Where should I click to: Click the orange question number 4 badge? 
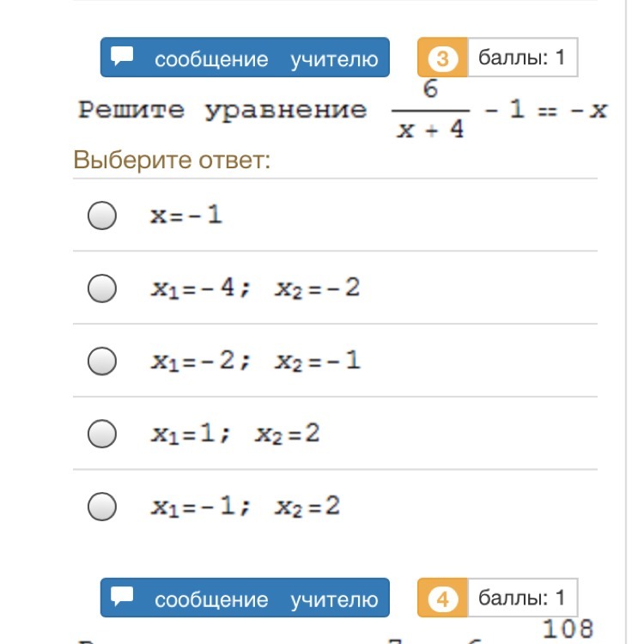(442, 598)
